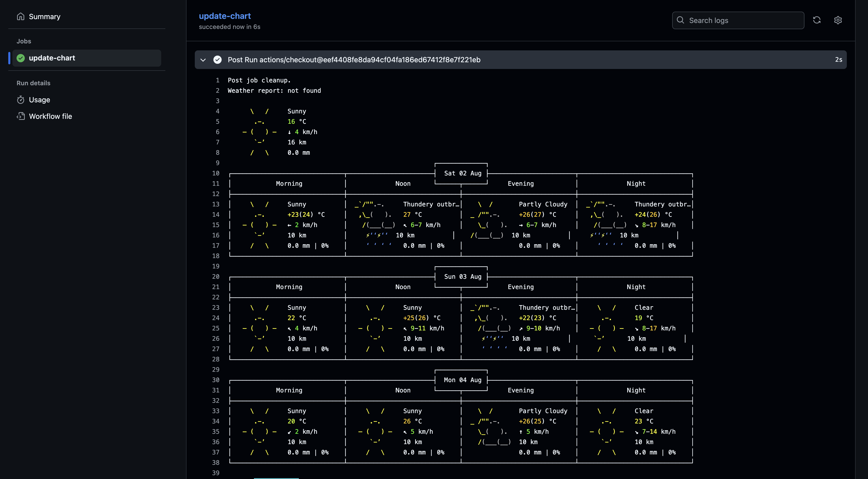Click the 'Mon 04 Aug' date label

coord(463,380)
